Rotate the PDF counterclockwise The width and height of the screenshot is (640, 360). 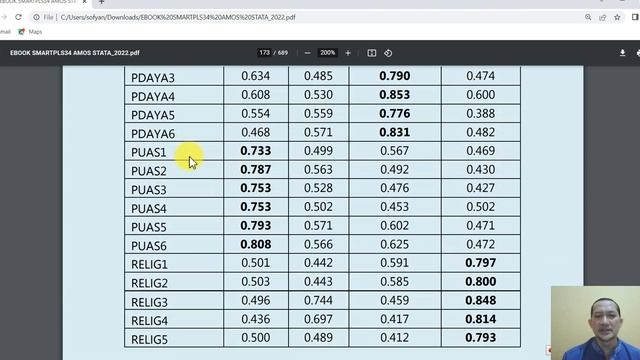point(388,53)
